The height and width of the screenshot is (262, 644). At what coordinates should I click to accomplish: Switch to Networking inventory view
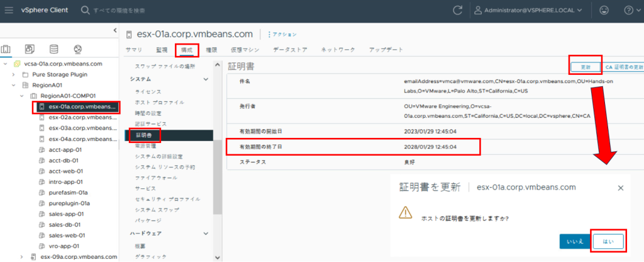tap(77, 49)
